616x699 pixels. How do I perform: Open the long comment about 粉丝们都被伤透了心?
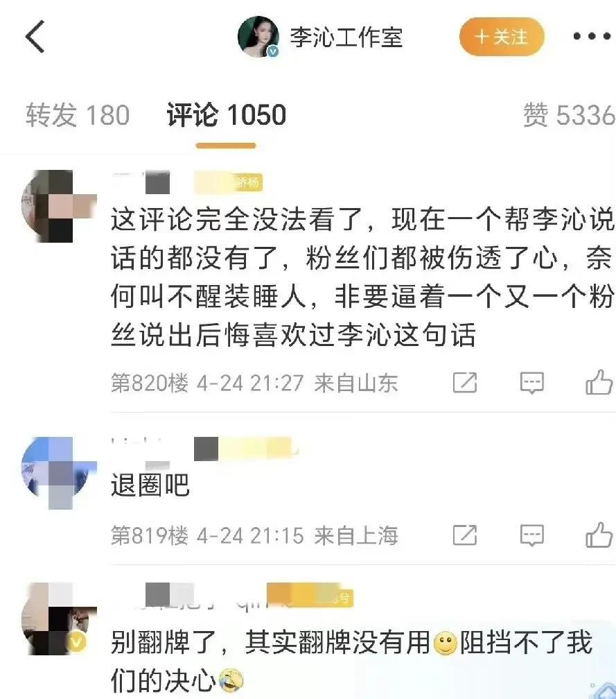[x=362, y=277]
